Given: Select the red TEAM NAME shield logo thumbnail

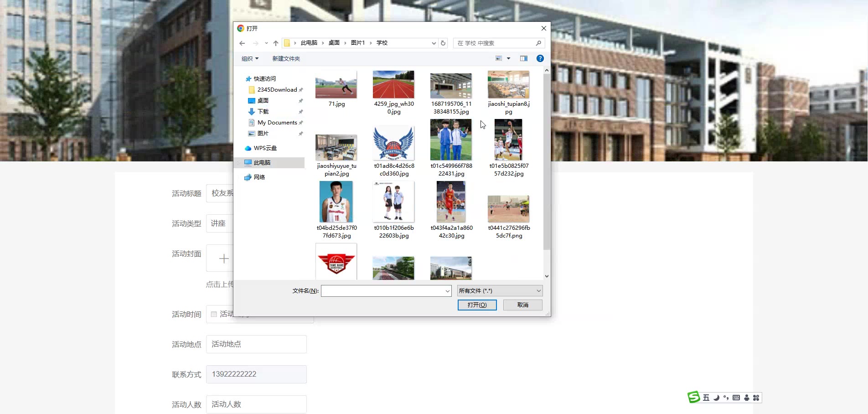Looking at the screenshot, I should point(336,262).
